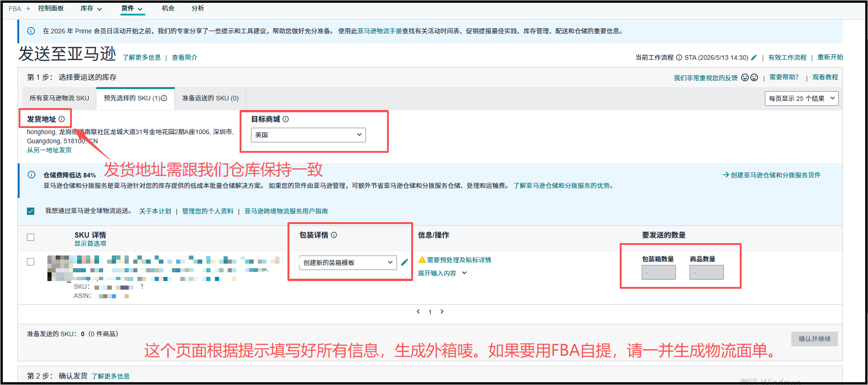Check the SKU row checkbox
The height and width of the screenshot is (385, 868).
31,262
